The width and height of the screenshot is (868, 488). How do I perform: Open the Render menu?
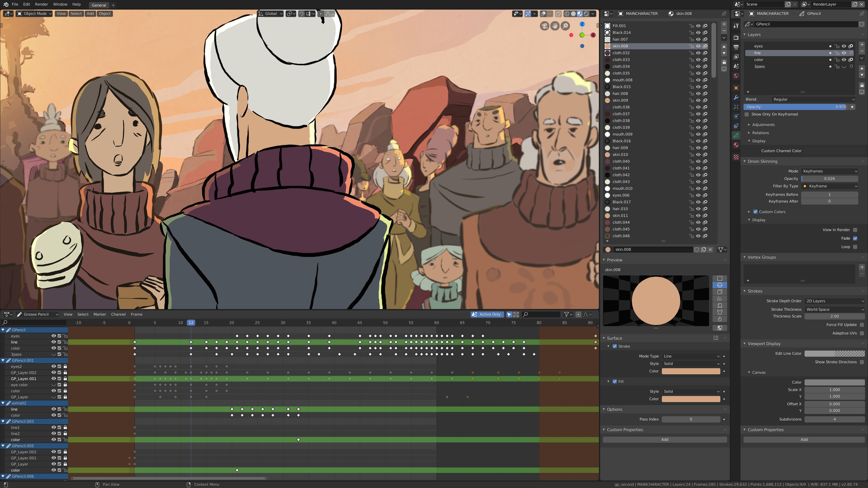41,4
